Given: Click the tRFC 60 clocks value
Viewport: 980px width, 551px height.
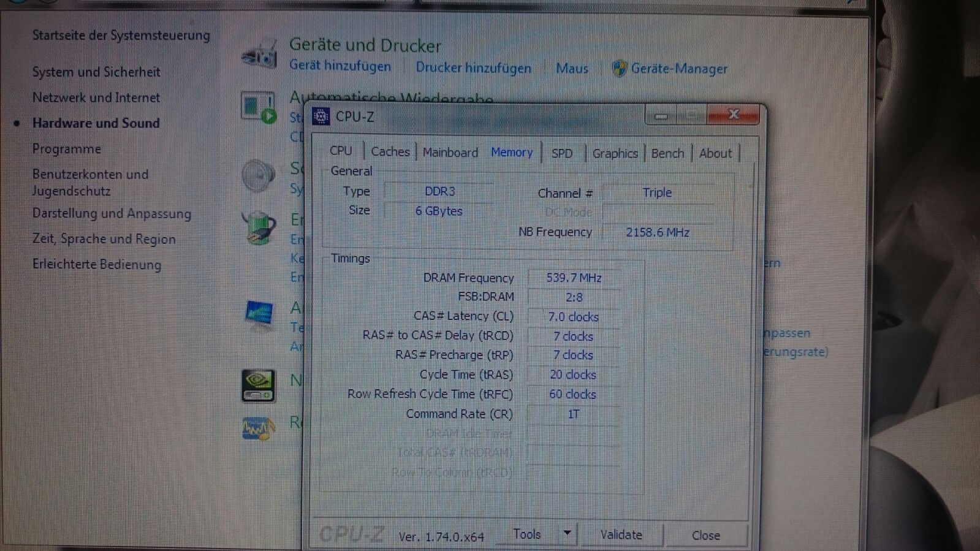Looking at the screenshot, I should point(574,394).
